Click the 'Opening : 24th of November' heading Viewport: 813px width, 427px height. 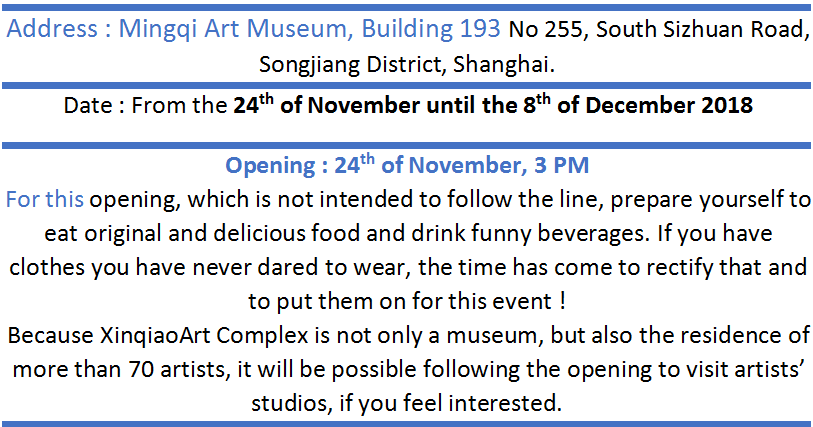[373, 165]
